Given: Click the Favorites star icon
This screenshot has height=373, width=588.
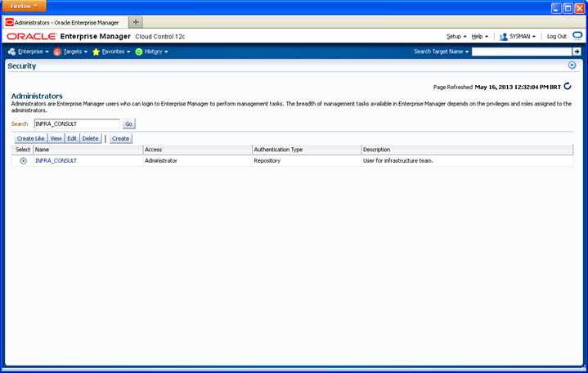Looking at the screenshot, I should (x=96, y=52).
